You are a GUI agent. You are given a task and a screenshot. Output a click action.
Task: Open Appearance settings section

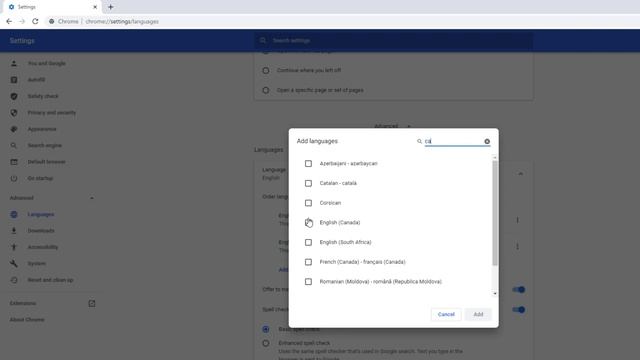point(42,129)
